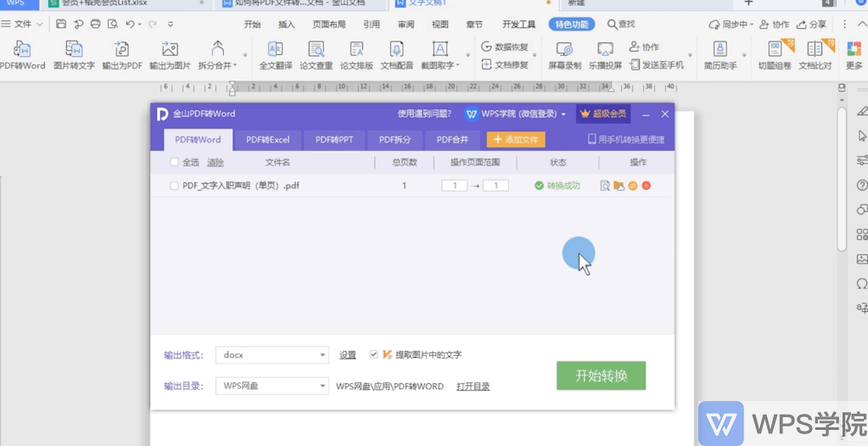Open the 简历助手 resume helper
Screen dimensions: 868x446
[x=720, y=55]
